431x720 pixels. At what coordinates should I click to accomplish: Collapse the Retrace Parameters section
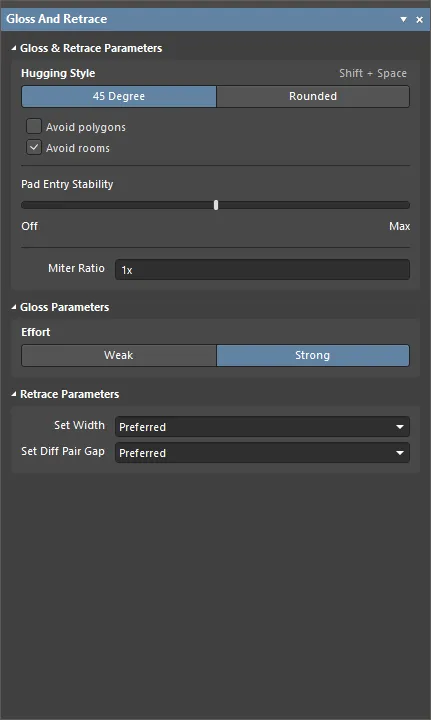pos(14,394)
